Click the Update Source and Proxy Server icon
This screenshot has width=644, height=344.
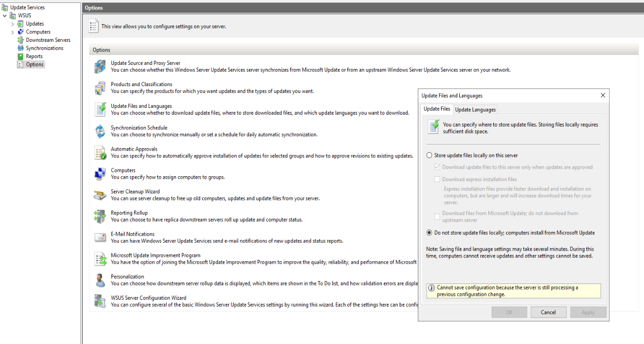(x=100, y=66)
